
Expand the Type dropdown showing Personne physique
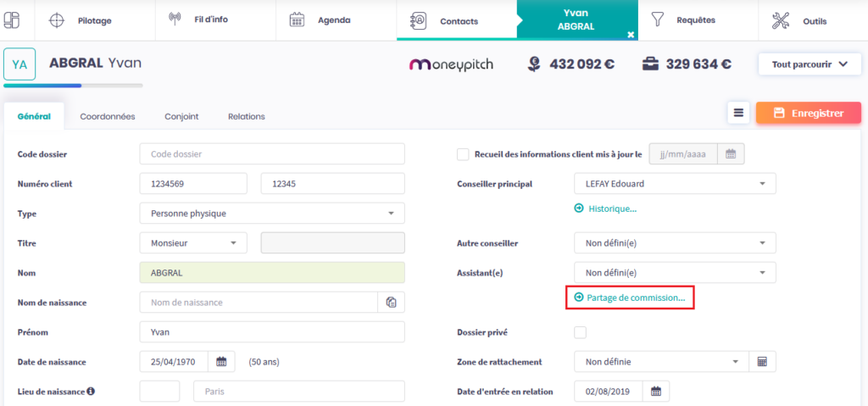pyautogui.click(x=272, y=214)
